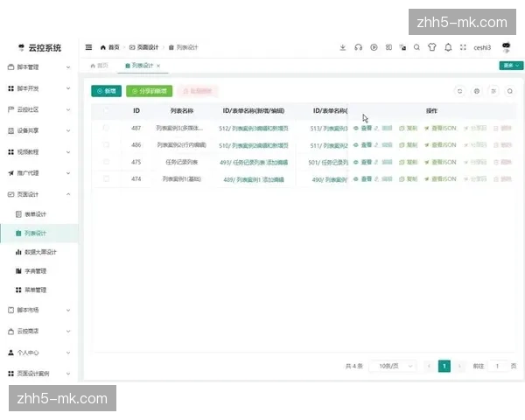The height and width of the screenshot is (420, 525).
Task: Open the theme shirt icon
Action: tap(432, 47)
